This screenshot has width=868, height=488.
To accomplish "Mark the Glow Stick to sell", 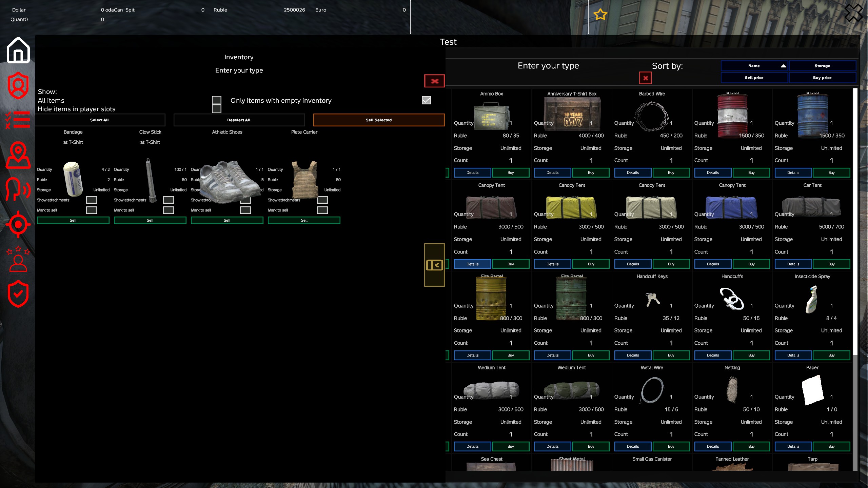I will [169, 210].
